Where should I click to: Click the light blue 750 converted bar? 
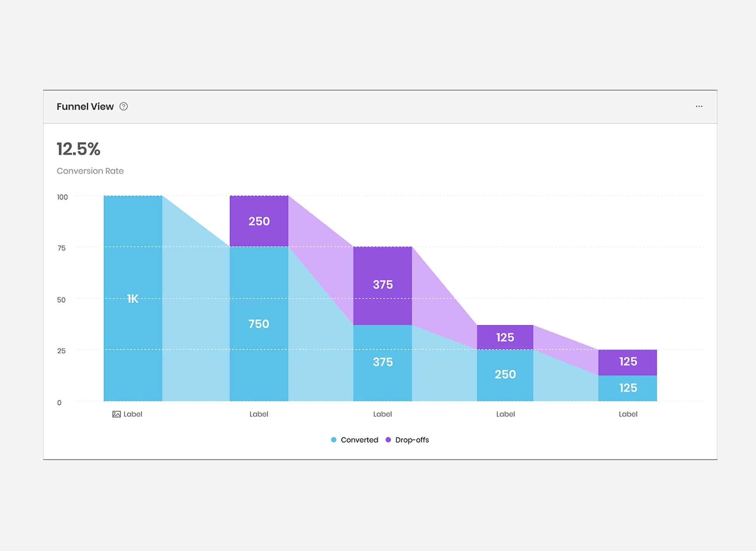pyautogui.click(x=259, y=323)
